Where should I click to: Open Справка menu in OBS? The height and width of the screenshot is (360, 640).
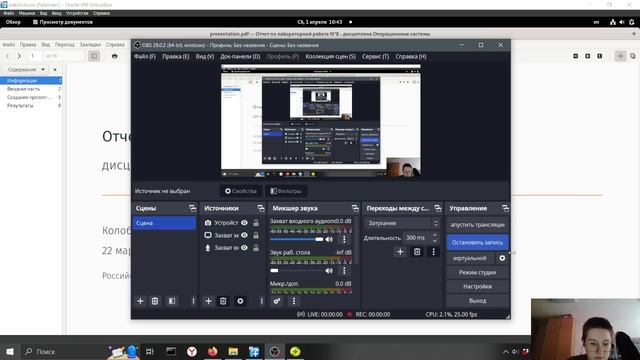[411, 56]
